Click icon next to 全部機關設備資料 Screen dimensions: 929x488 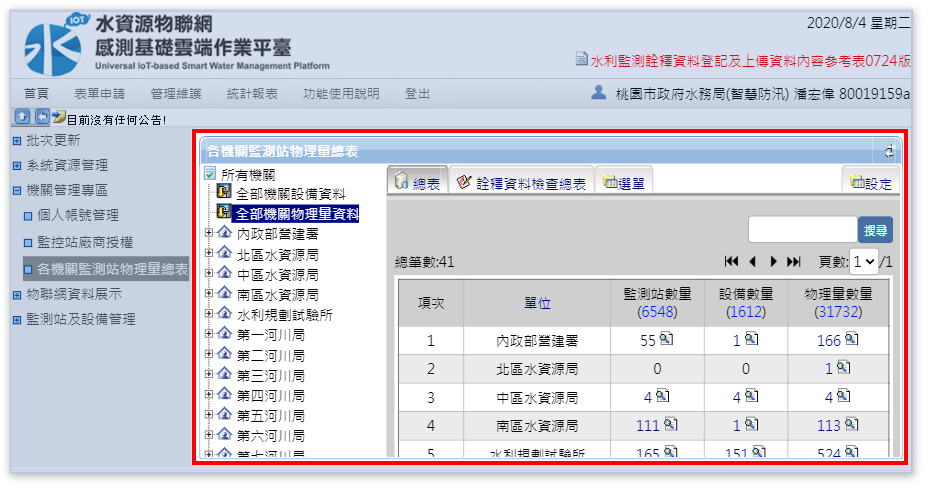(224, 192)
